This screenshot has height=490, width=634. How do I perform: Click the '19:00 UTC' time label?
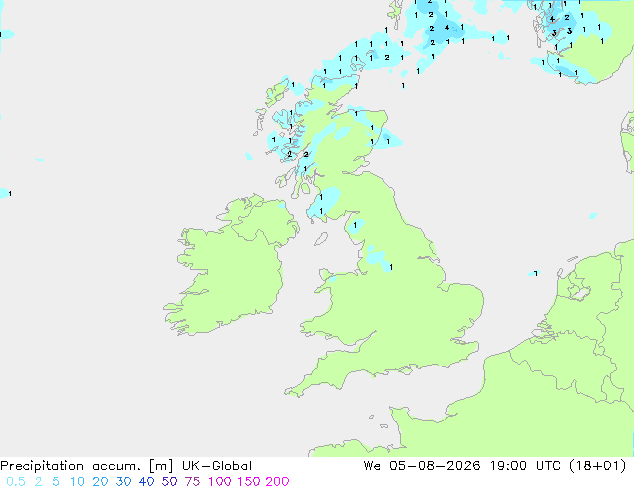tap(525, 466)
